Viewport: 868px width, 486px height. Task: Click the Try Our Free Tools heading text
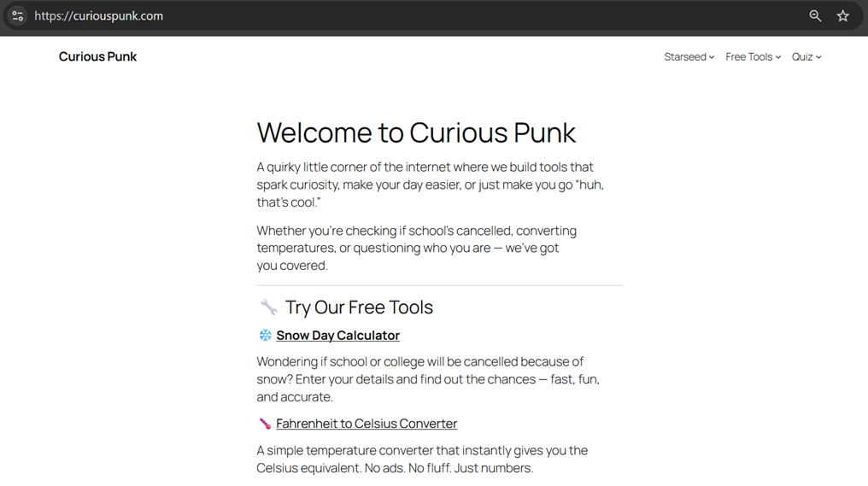click(x=359, y=307)
